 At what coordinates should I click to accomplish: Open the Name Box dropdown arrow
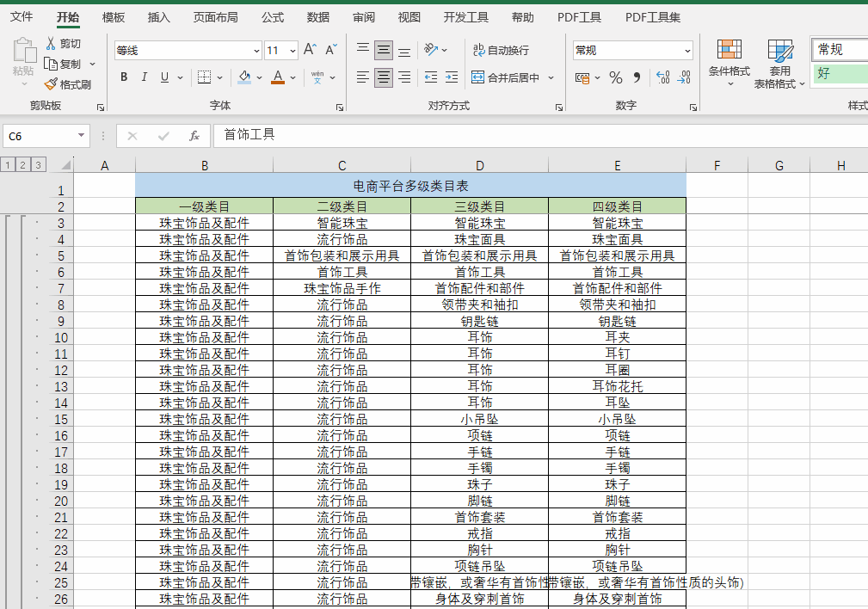pyautogui.click(x=82, y=136)
